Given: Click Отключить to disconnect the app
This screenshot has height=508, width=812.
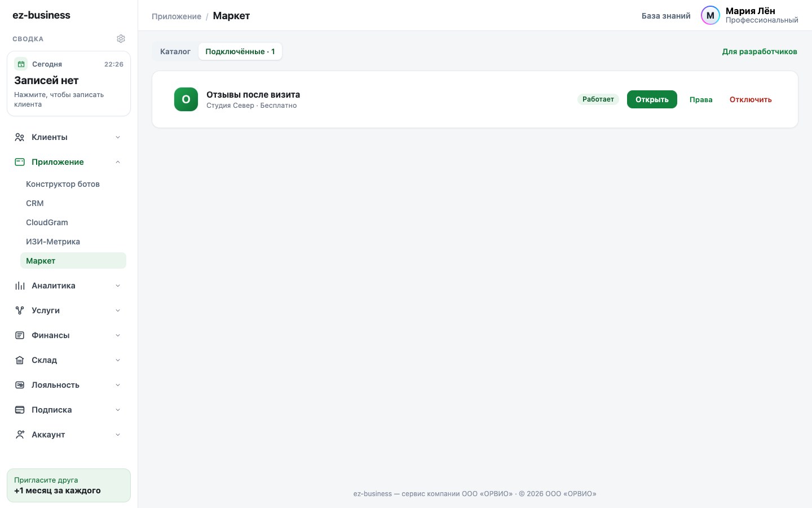Looking at the screenshot, I should coord(751,99).
